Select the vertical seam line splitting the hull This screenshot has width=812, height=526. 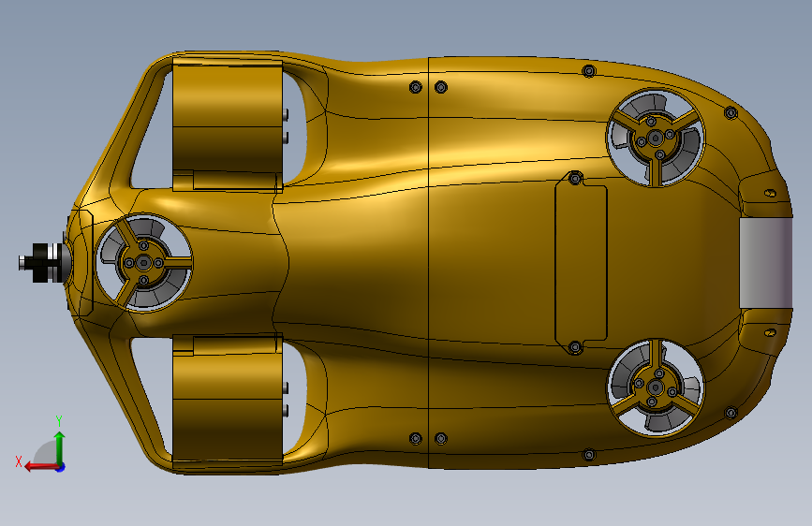[x=428, y=262]
